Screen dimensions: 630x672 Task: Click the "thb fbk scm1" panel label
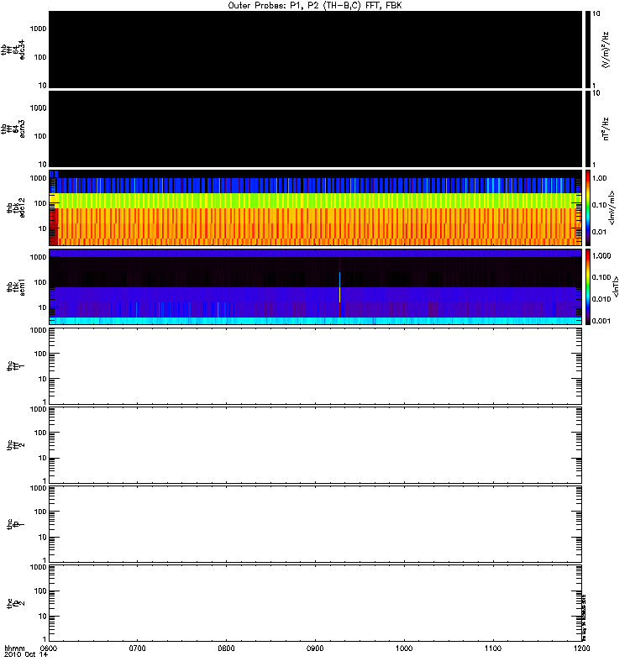(x=16, y=286)
